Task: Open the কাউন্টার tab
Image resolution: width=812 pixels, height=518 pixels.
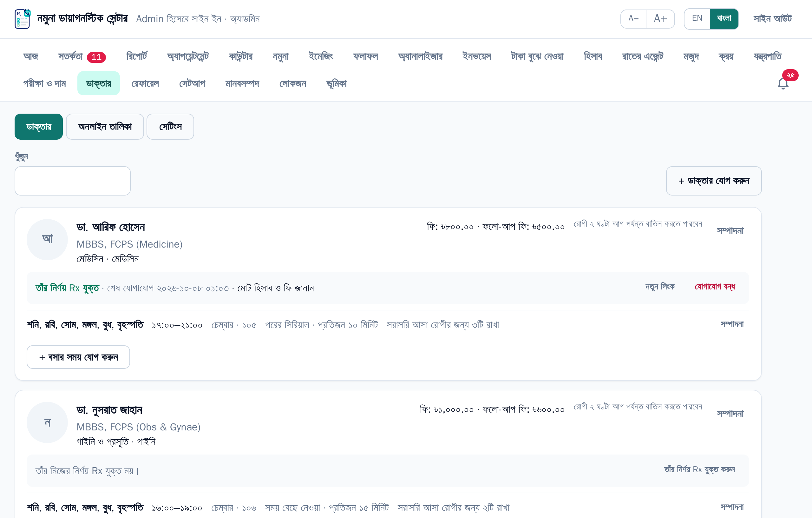Action: (240, 56)
